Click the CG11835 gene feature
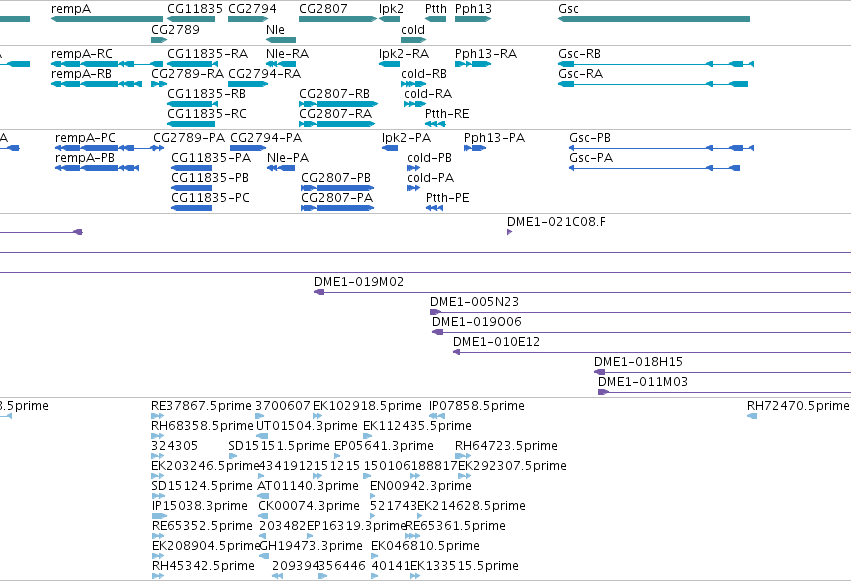 191,19
